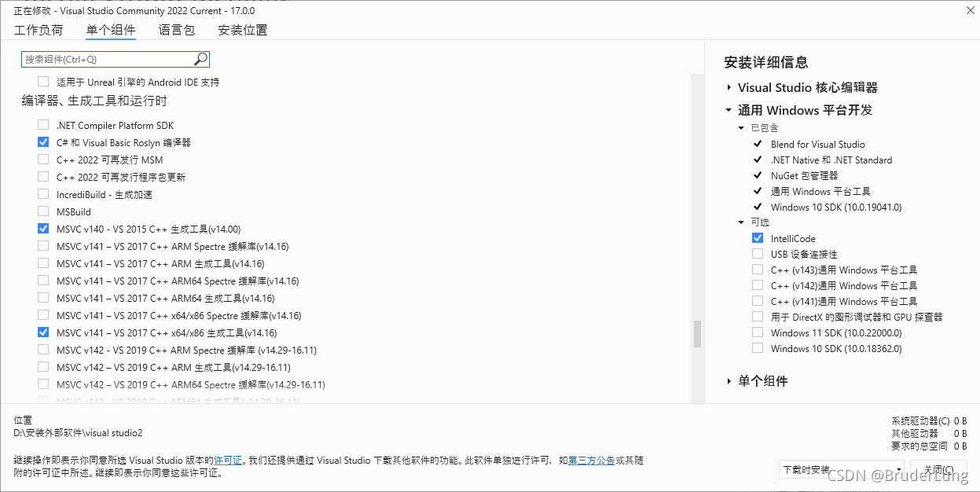Collapse the 已包含 list
Screen dimensions: 980x492
pyautogui.click(x=741, y=128)
